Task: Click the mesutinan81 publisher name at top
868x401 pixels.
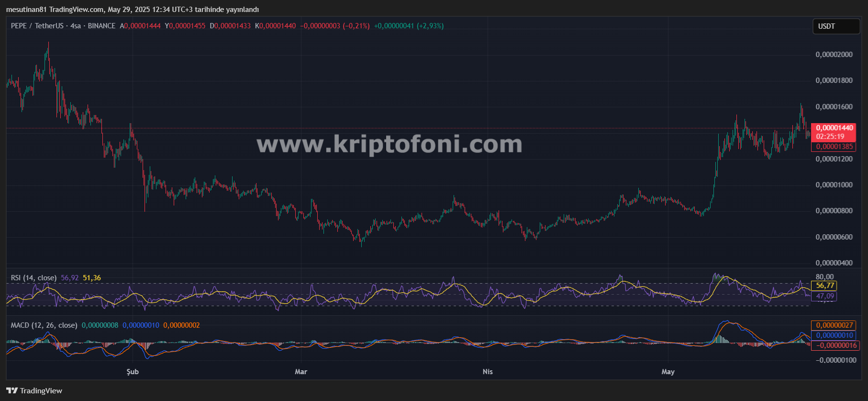Action: [26, 10]
